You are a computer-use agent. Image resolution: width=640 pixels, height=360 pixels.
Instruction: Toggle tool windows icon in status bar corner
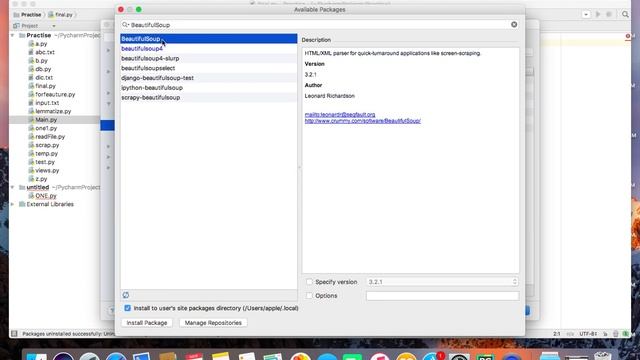[x=14, y=334]
